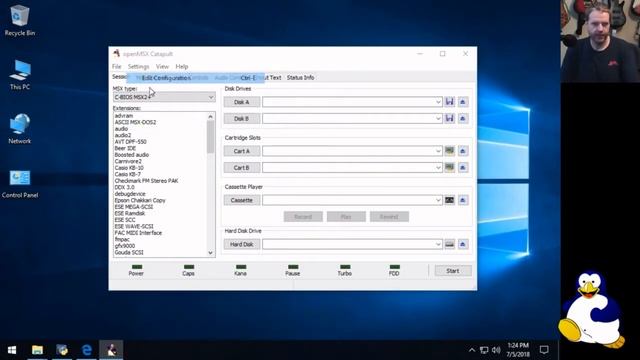Image resolution: width=640 pixels, height=360 pixels.
Task: Expand the Cart A ROM dropdown
Action: point(438,151)
